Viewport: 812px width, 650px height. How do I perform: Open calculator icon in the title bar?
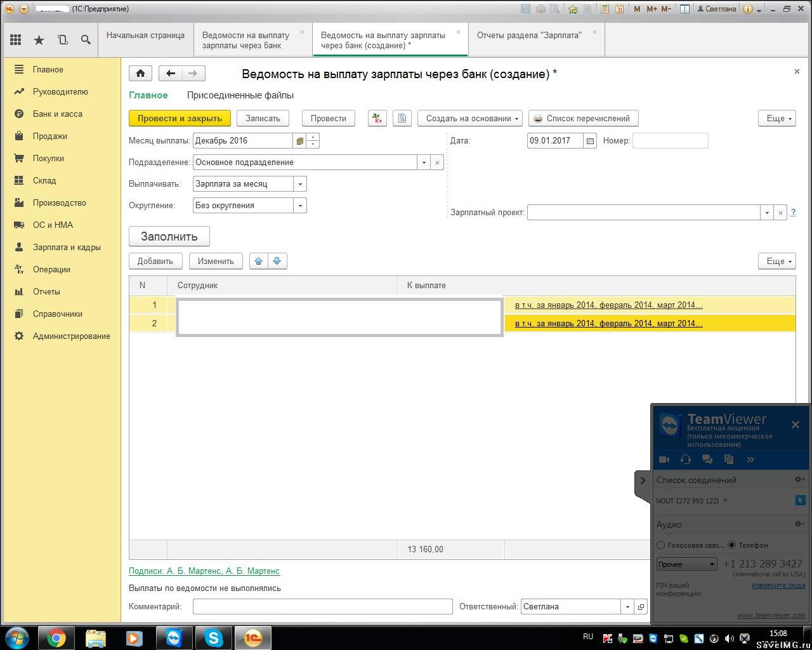604,9
